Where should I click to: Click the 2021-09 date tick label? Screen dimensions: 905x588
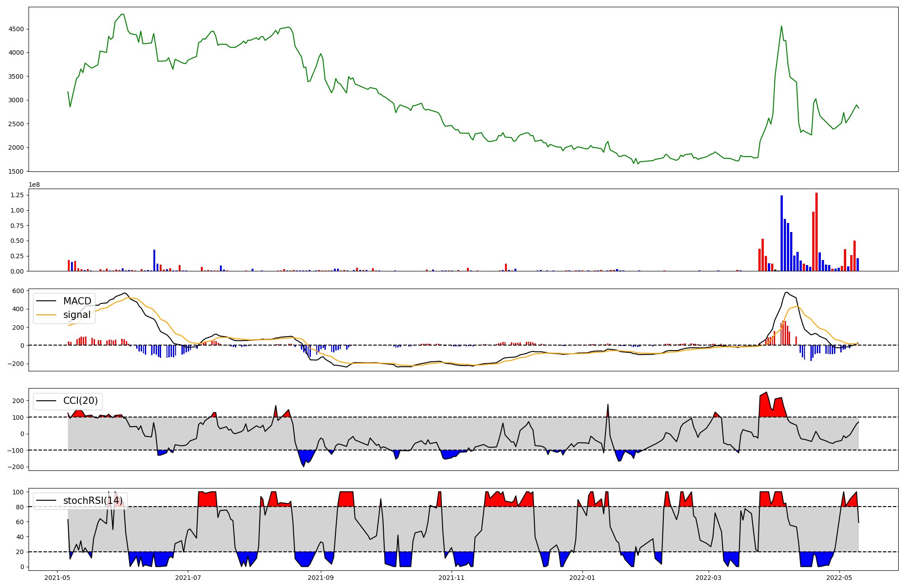321,578
